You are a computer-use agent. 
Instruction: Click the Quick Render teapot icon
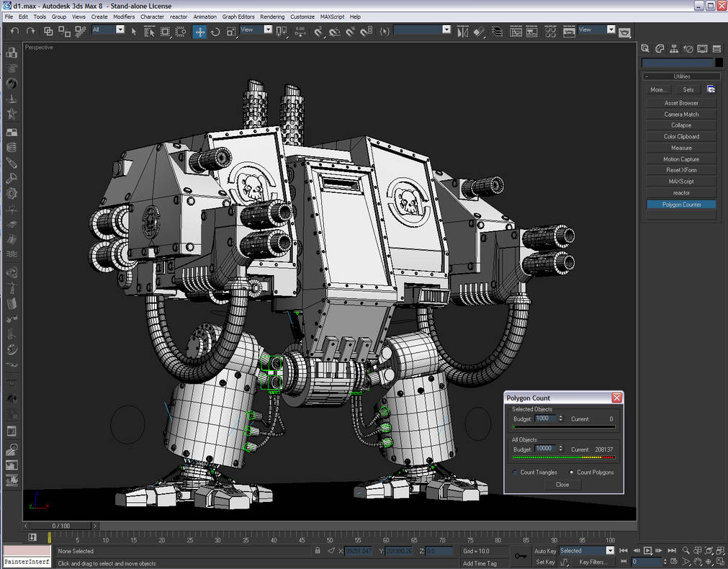point(625,32)
